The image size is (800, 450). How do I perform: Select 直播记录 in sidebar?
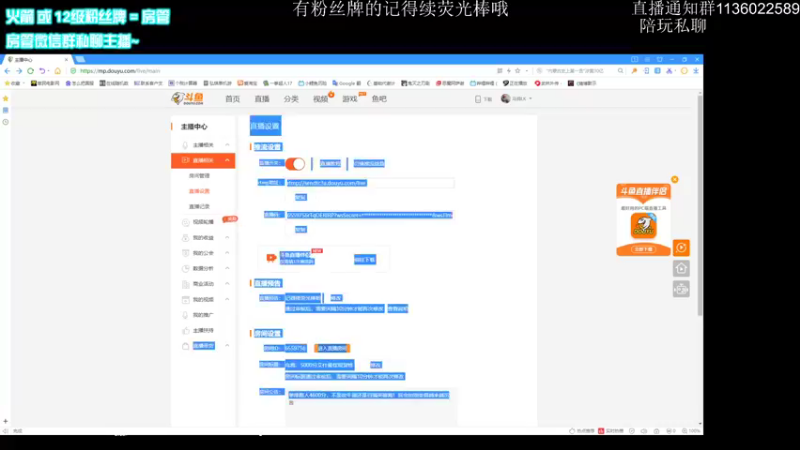click(x=199, y=207)
